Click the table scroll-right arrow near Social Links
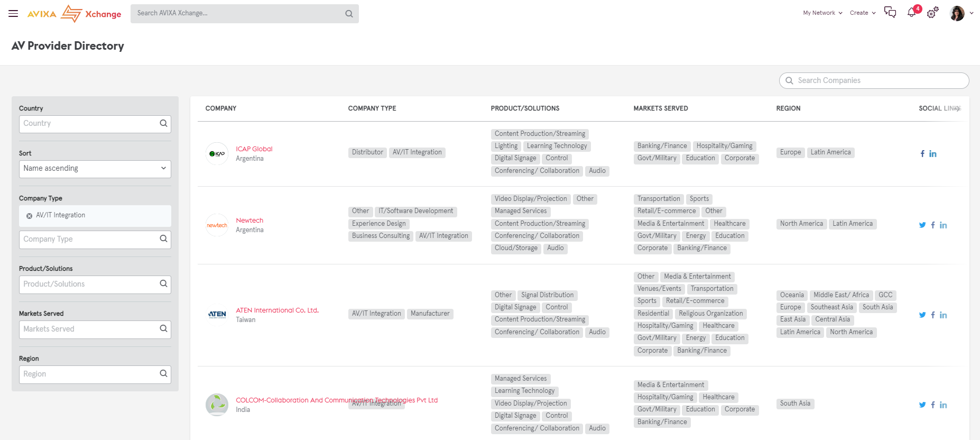The height and width of the screenshot is (440, 980). click(958, 108)
